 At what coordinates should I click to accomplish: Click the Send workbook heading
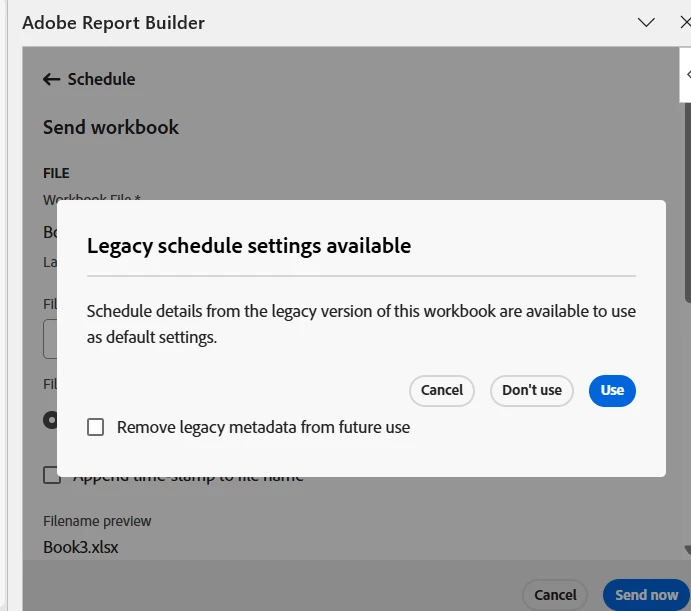point(111,127)
